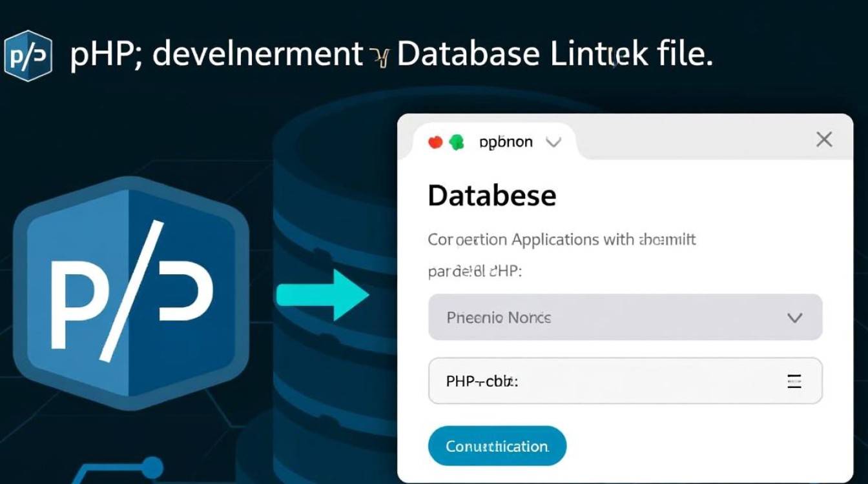The width and height of the screenshot is (868, 484).
Task: Click the down arrow in the Pheonio combo box
Action: tap(794, 318)
